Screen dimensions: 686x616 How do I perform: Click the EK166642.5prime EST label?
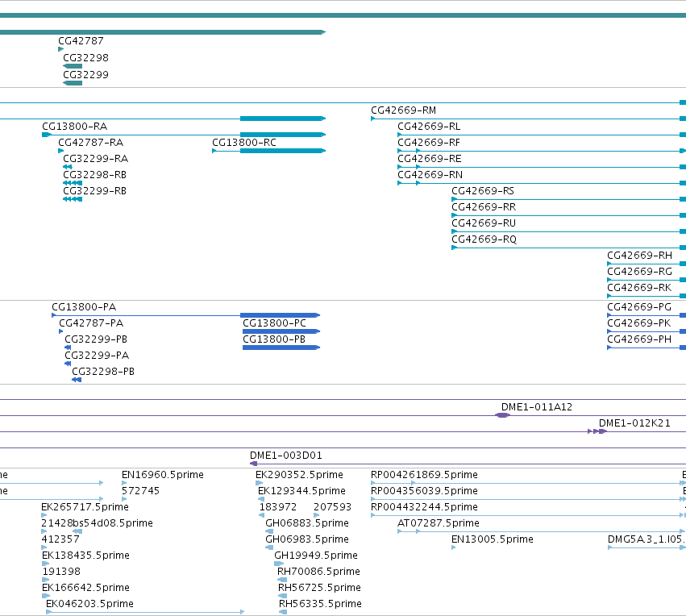85,588
